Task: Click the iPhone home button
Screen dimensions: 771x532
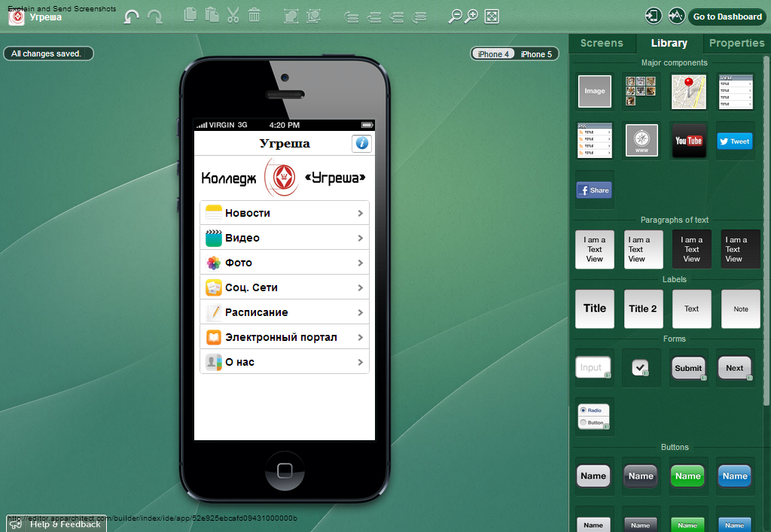Action: [285, 470]
